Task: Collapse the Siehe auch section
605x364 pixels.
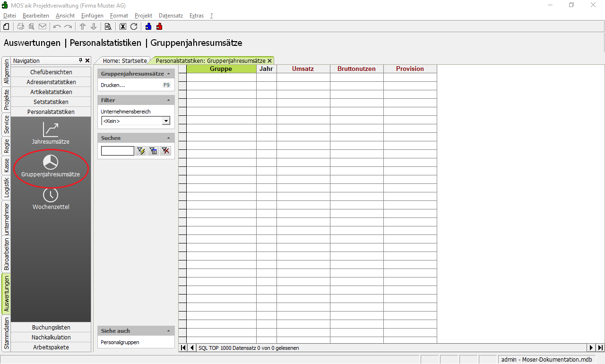Action: [x=169, y=331]
